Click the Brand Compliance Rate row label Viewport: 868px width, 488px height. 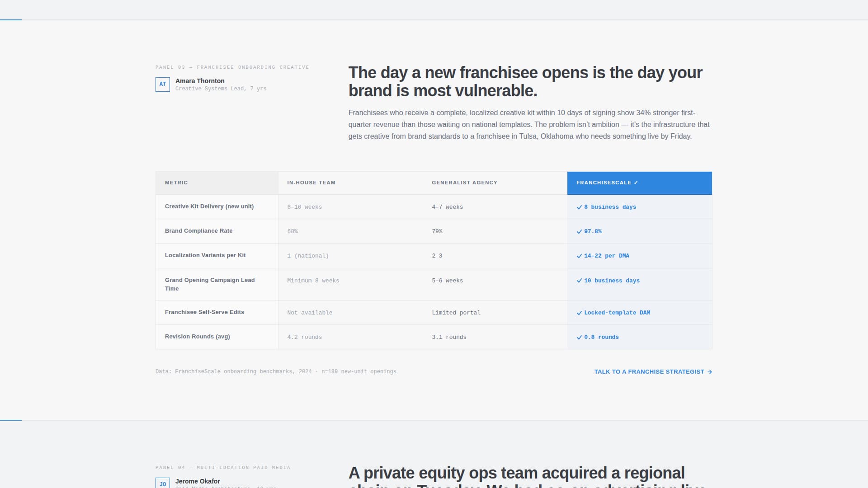(199, 231)
